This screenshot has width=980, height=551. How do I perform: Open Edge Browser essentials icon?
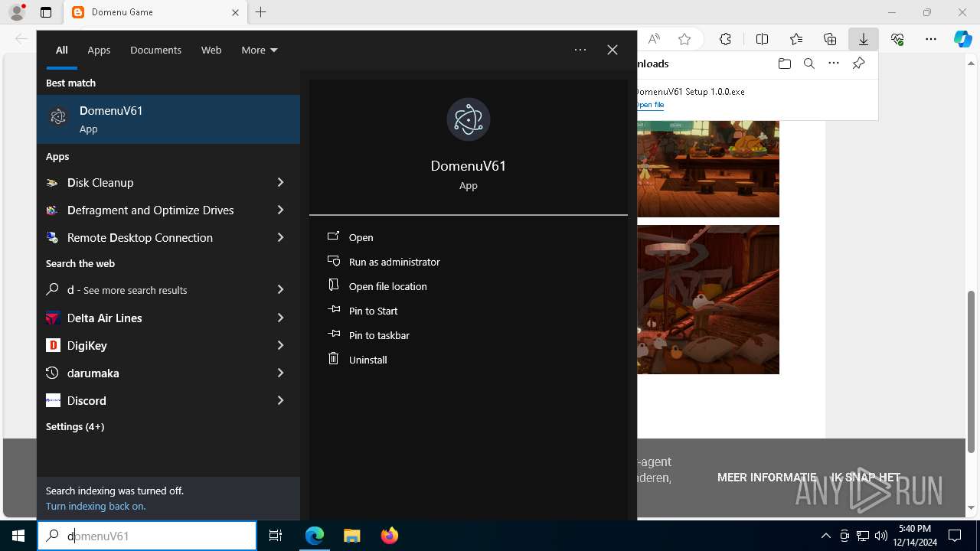897,39
